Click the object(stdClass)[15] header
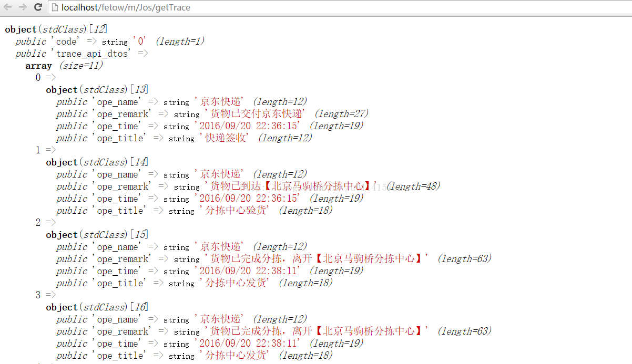The height and width of the screenshot is (364, 632). (x=97, y=235)
